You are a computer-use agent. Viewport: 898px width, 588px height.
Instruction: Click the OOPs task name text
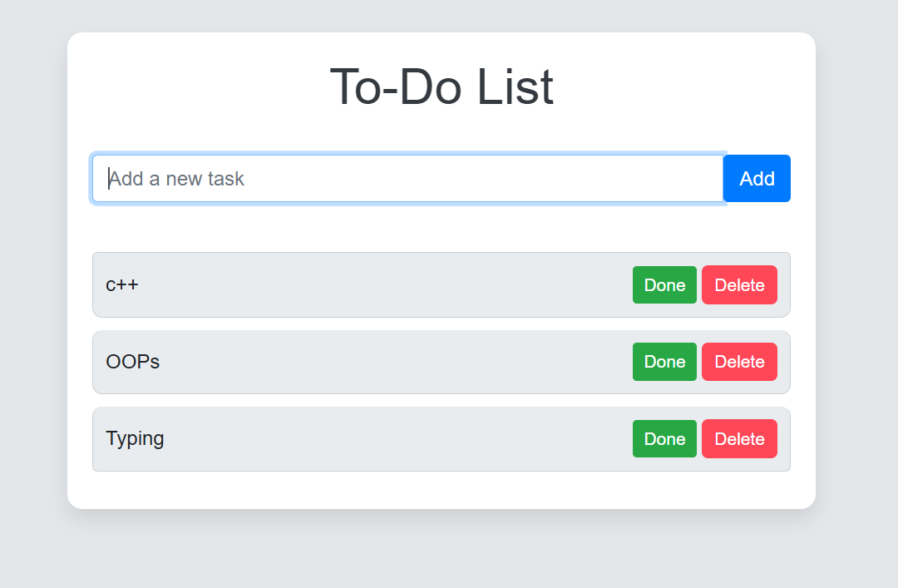tap(132, 362)
